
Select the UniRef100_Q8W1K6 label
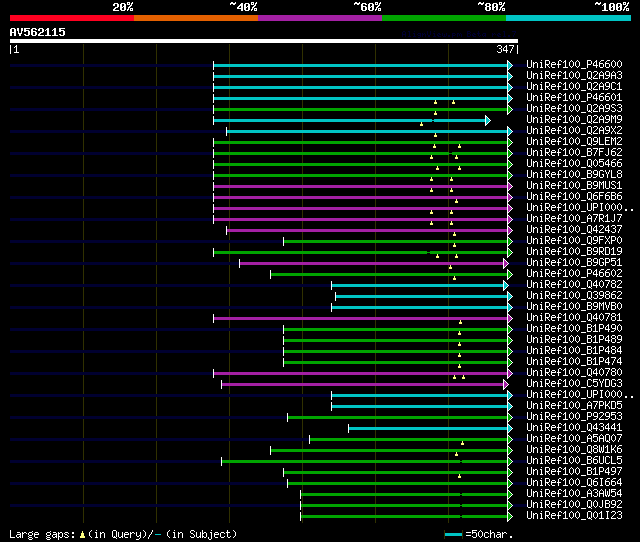pos(574,450)
